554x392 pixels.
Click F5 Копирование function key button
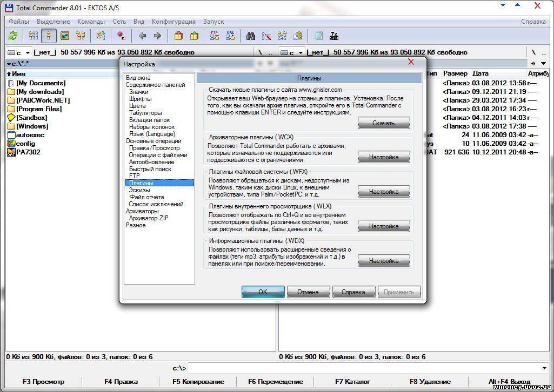coord(198,382)
